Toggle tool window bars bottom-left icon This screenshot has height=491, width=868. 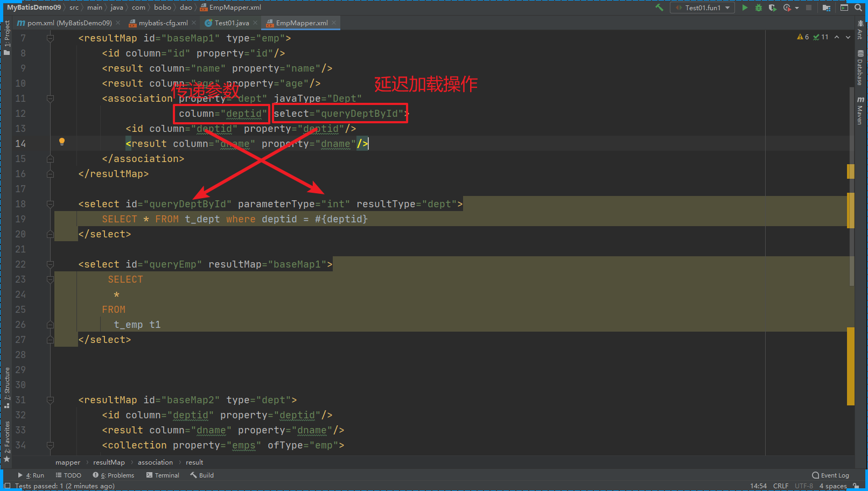[7, 486]
